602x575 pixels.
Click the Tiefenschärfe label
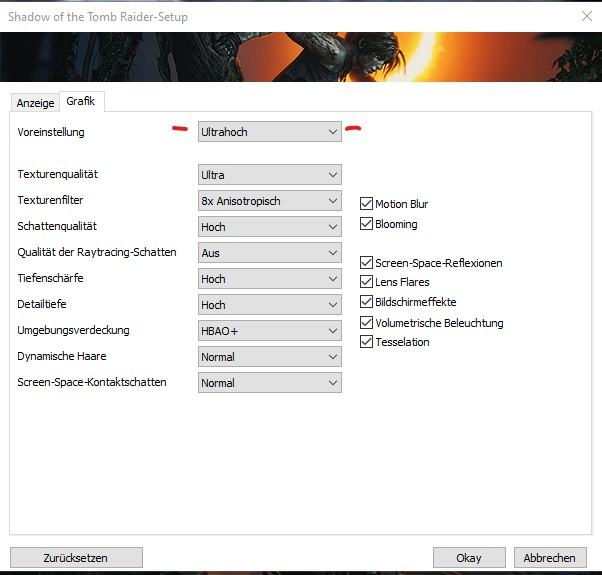pos(50,278)
